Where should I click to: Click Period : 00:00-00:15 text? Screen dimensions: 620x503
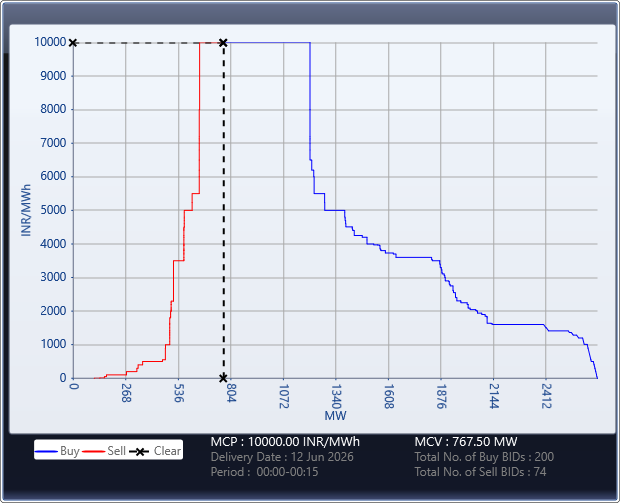pyautogui.click(x=265, y=472)
